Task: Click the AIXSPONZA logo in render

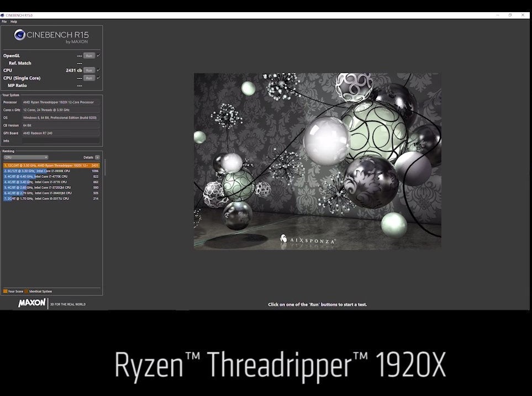Action: (308, 240)
